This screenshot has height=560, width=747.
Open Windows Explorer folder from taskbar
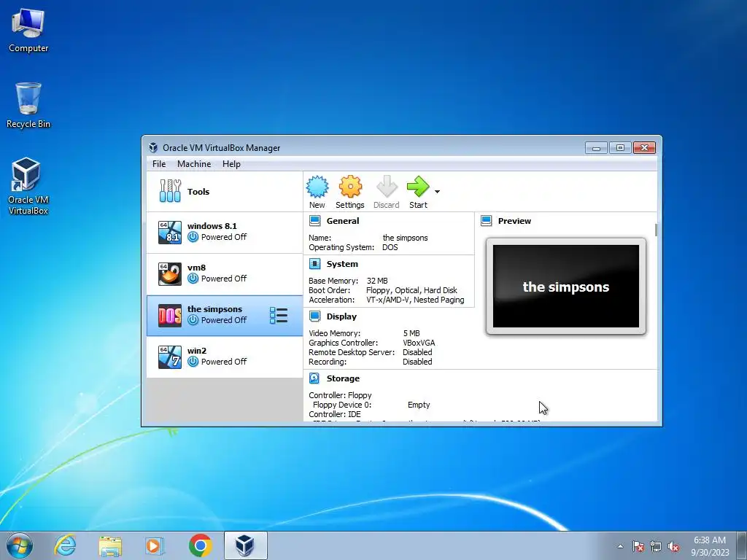110,545
